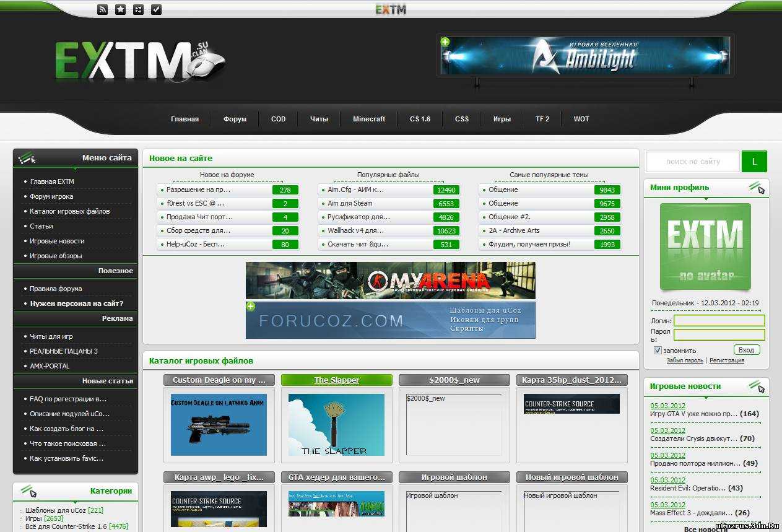Click the AmbiLight banner ad
Screen dimensions: 782x532
tap(585, 56)
